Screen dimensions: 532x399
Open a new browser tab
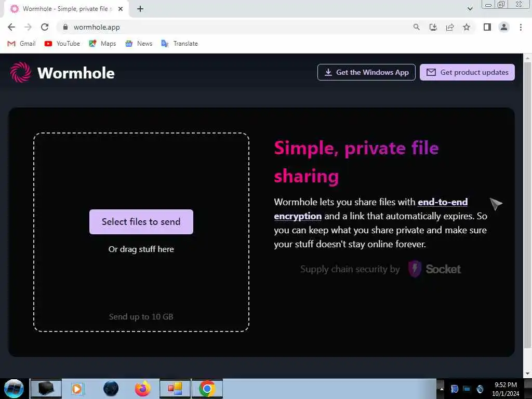click(140, 9)
